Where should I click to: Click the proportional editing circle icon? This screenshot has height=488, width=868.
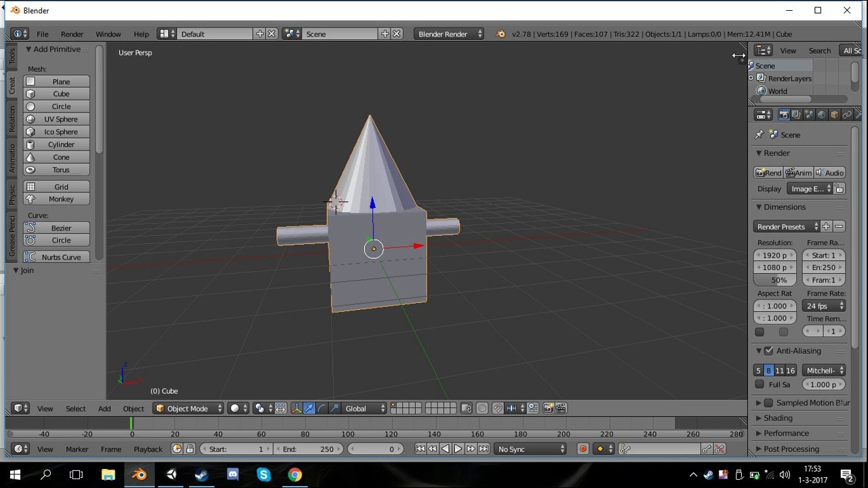[482, 409]
